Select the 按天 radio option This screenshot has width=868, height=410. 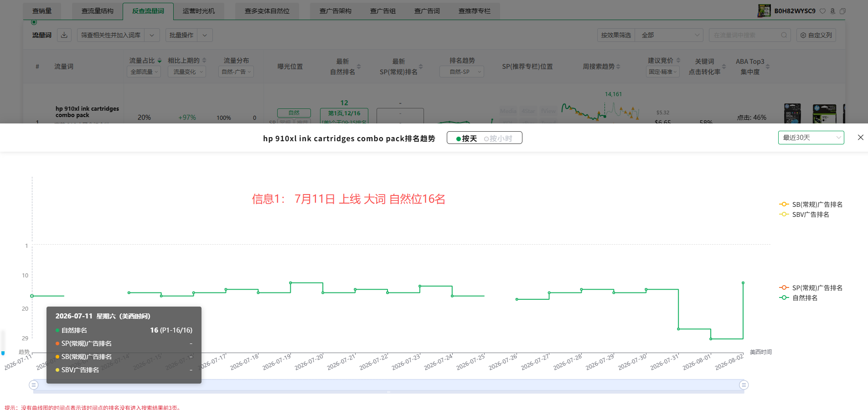pos(466,138)
